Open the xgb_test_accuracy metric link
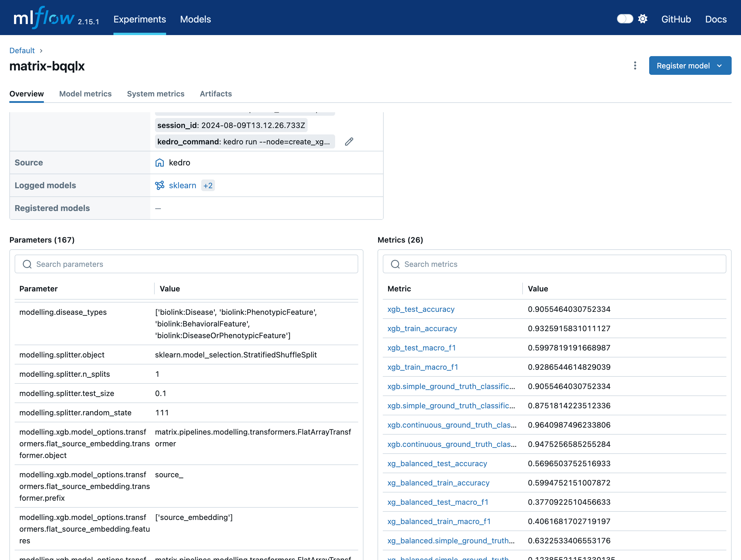The width and height of the screenshot is (741, 560). click(421, 309)
